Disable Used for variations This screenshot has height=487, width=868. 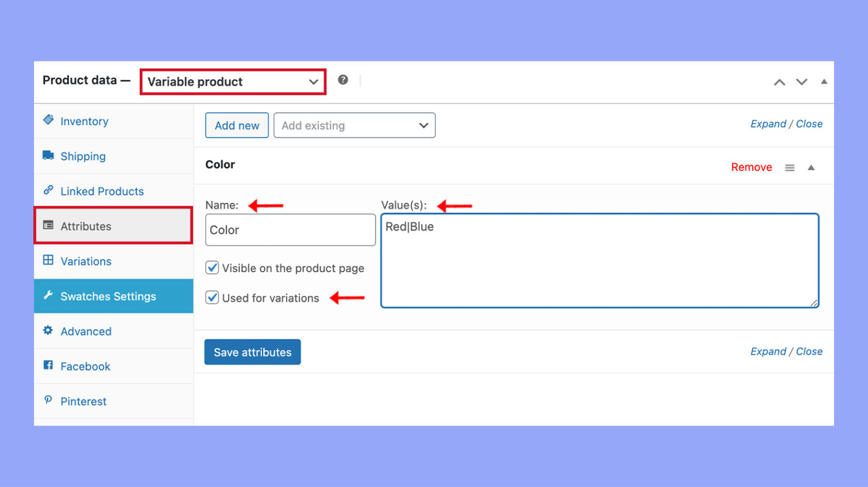coord(212,297)
